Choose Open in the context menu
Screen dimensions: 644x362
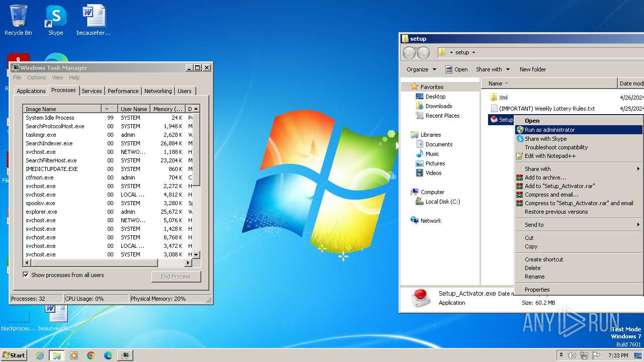(579, 121)
